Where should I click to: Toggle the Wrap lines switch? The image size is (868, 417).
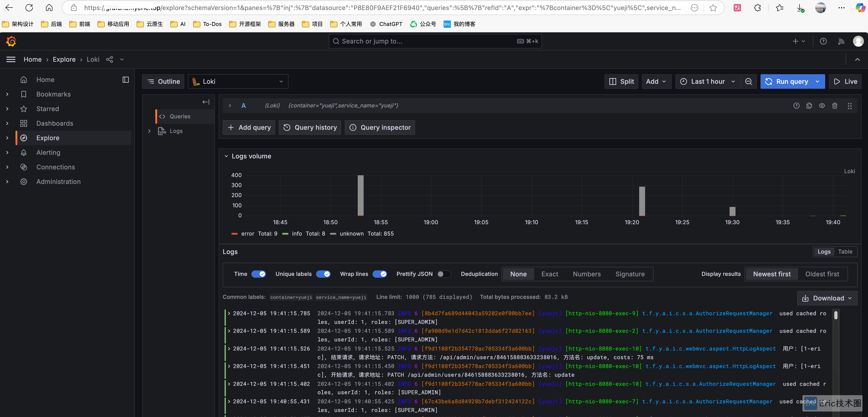click(x=380, y=274)
